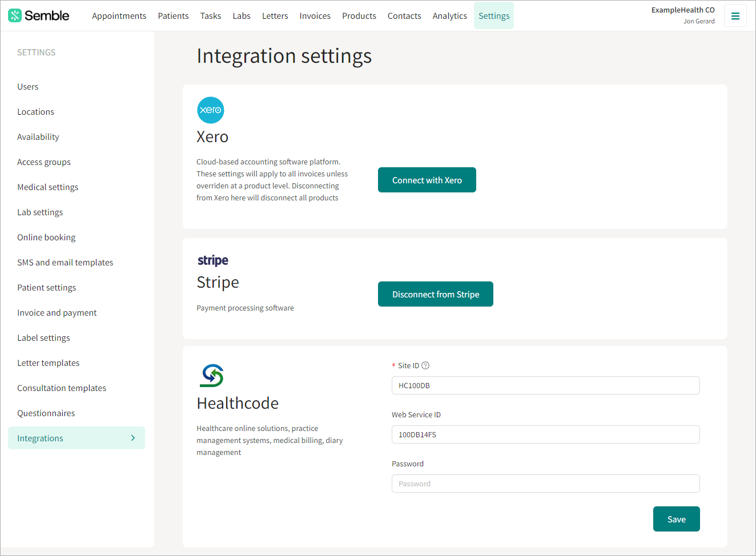Connect with Xero

click(x=427, y=179)
